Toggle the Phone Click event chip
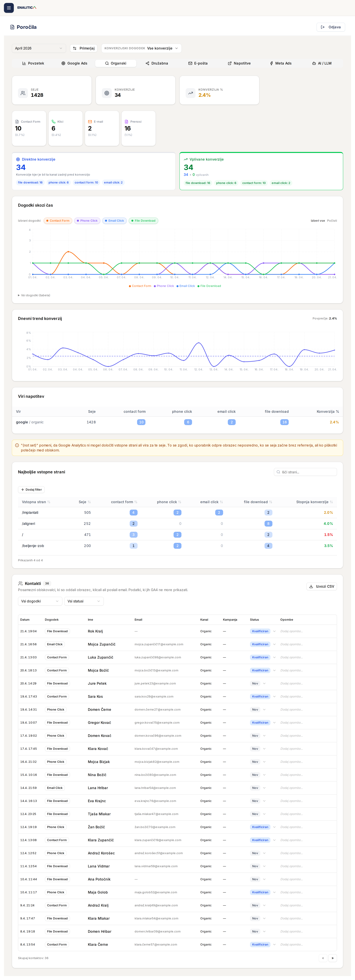This screenshot has width=355, height=980. coord(87,221)
